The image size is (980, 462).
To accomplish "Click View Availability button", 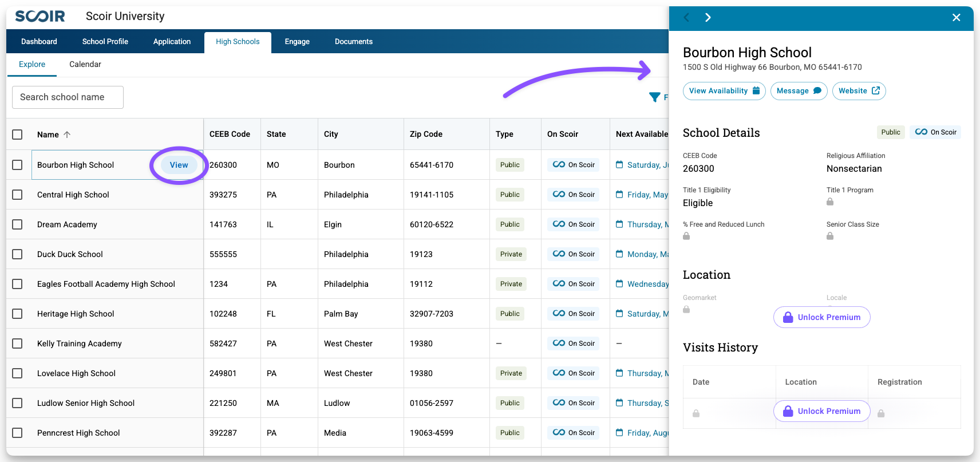I will [x=724, y=90].
